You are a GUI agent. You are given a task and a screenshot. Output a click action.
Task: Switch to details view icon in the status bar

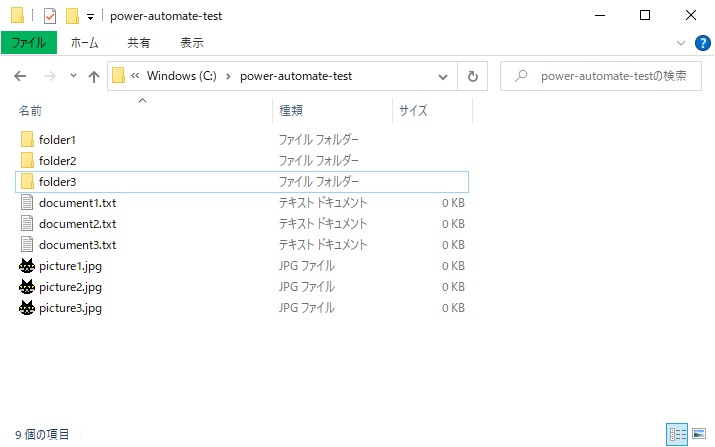pyautogui.click(x=677, y=434)
